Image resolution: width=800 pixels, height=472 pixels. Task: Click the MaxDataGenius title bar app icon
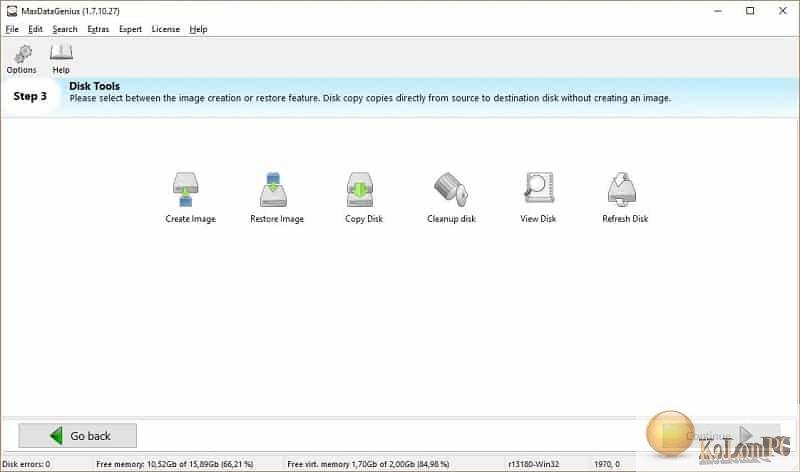coord(12,11)
